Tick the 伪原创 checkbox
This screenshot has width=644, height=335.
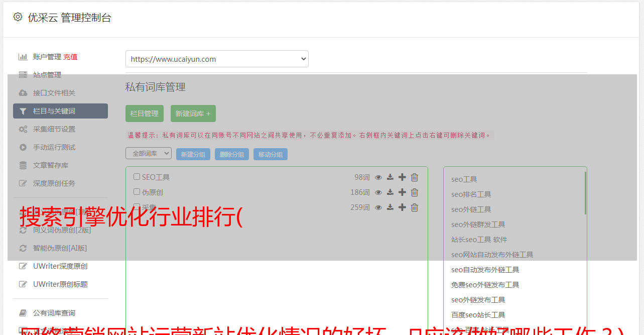137,192
